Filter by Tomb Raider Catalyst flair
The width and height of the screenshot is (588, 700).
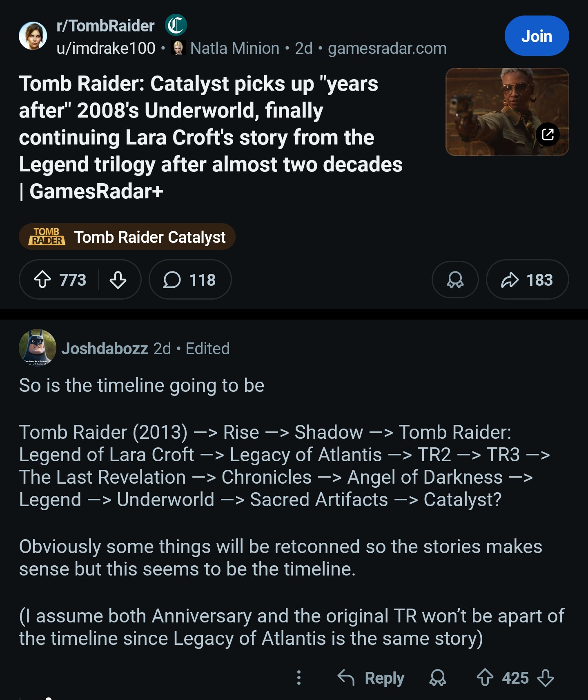[x=127, y=237]
